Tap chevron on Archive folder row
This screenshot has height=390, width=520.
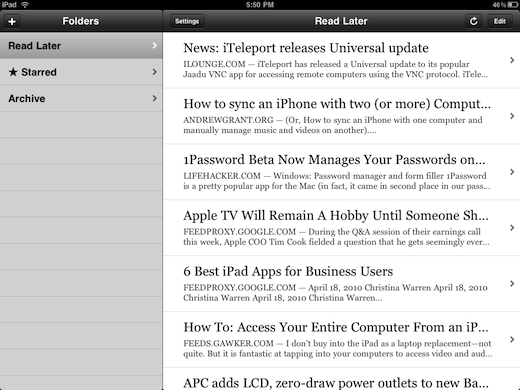(x=155, y=98)
